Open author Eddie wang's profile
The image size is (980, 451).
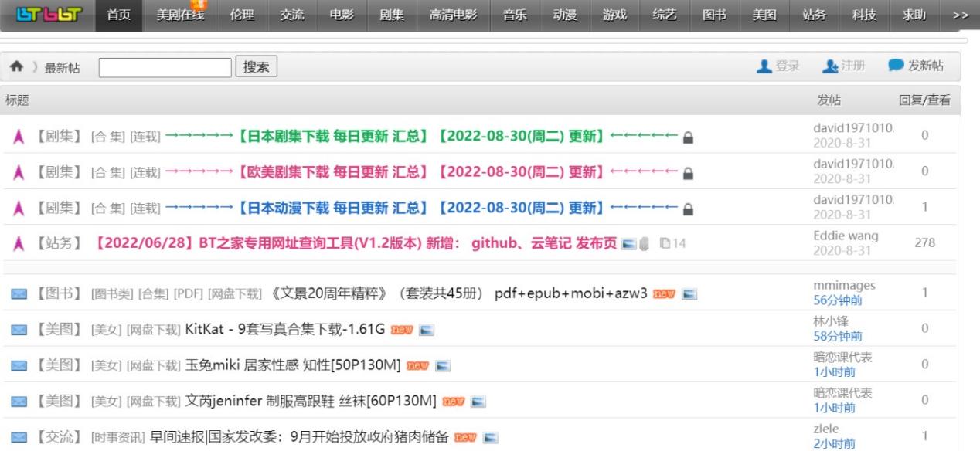846,236
